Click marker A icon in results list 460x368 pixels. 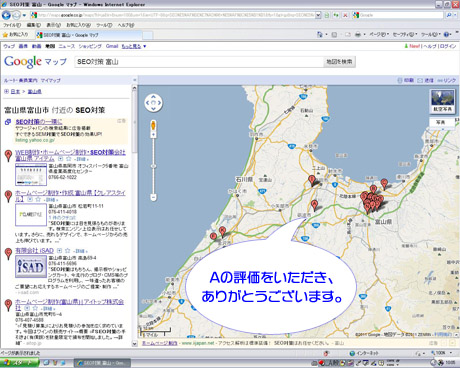point(8,155)
